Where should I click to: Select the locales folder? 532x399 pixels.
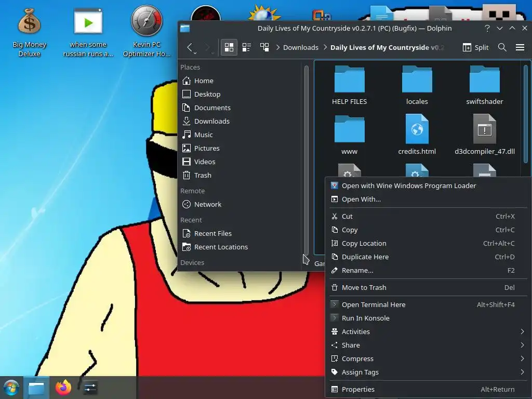click(417, 85)
